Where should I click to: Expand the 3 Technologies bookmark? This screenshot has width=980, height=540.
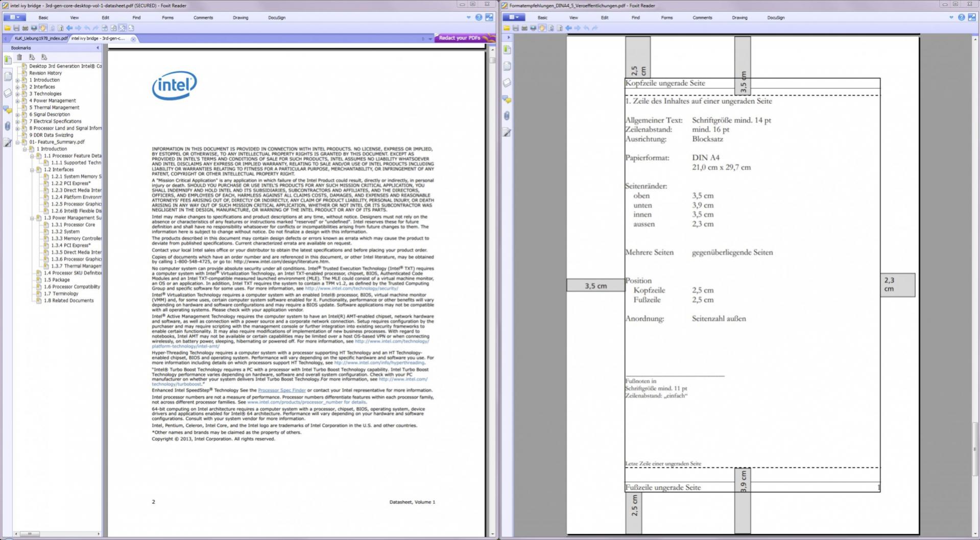18,94
